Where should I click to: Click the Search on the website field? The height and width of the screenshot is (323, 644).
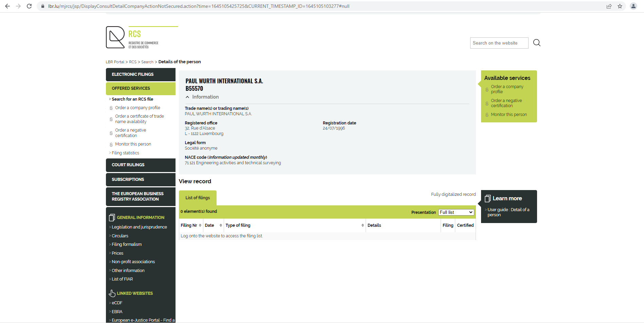pos(499,43)
